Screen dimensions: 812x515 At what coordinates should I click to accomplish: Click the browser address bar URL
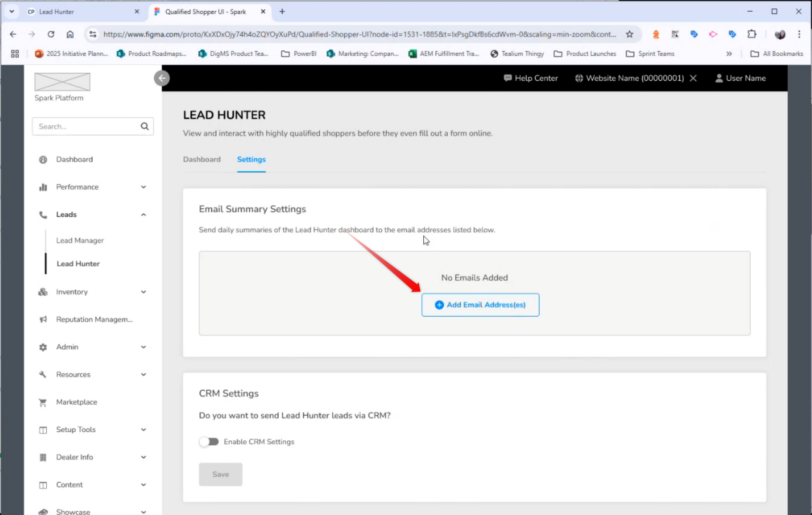point(360,34)
